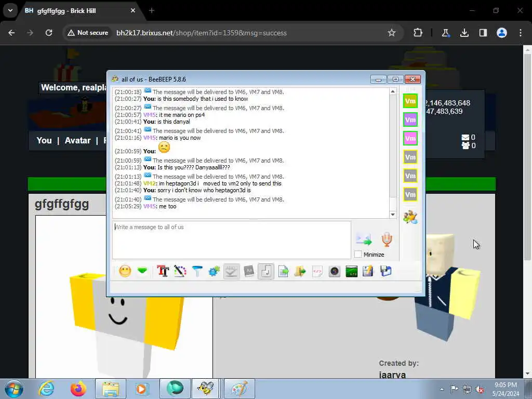Select the olive-yellow Vm user avatar

tap(410, 101)
